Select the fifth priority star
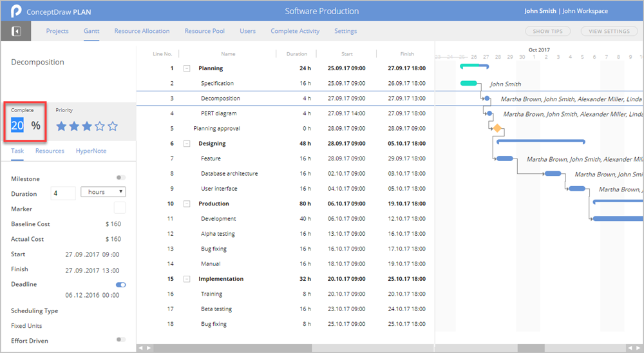The height and width of the screenshot is (353, 644). click(113, 126)
